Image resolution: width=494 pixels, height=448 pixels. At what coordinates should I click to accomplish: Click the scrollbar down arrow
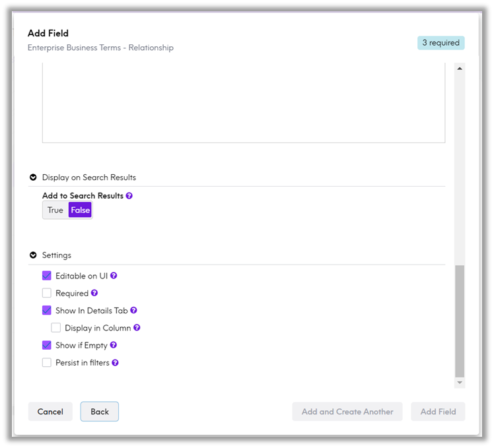(460, 383)
